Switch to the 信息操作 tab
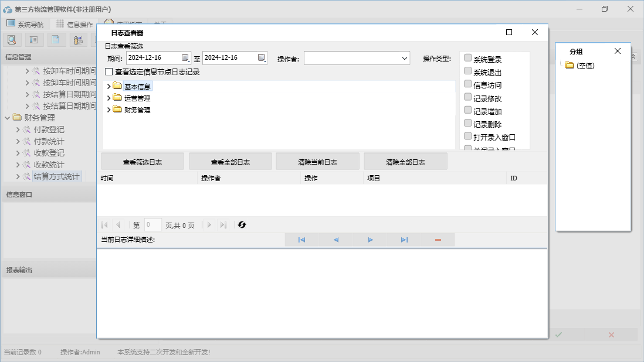644x362 pixels. coord(74,24)
